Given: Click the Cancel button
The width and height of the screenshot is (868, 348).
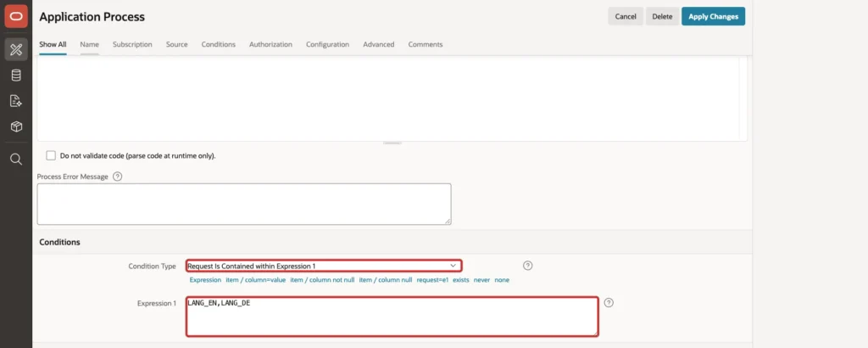Looking at the screenshot, I should [626, 16].
